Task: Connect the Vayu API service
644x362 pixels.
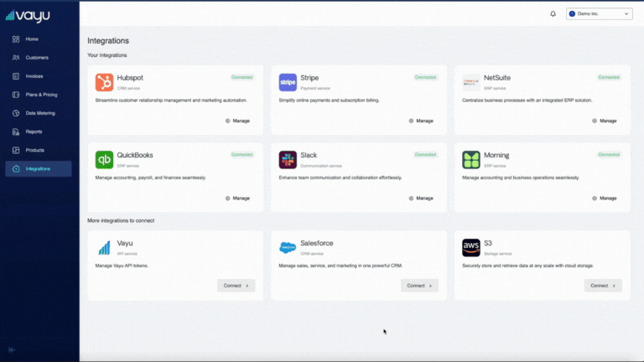Action: coord(236,286)
